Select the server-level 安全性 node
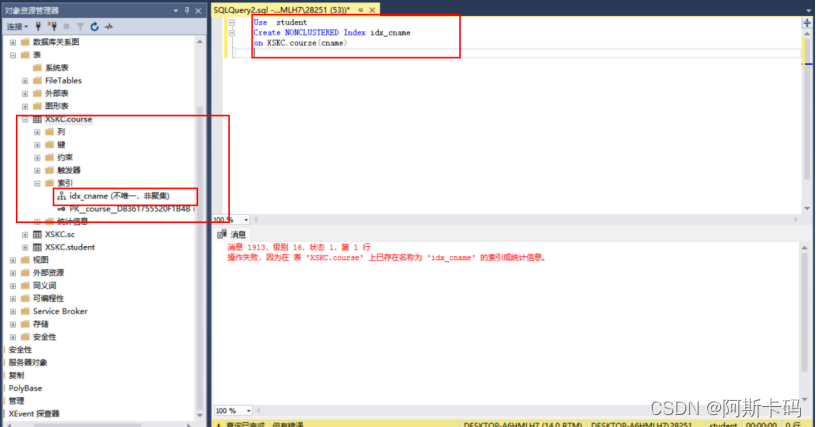Image resolution: width=816 pixels, height=427 pixels. [20, 350]
